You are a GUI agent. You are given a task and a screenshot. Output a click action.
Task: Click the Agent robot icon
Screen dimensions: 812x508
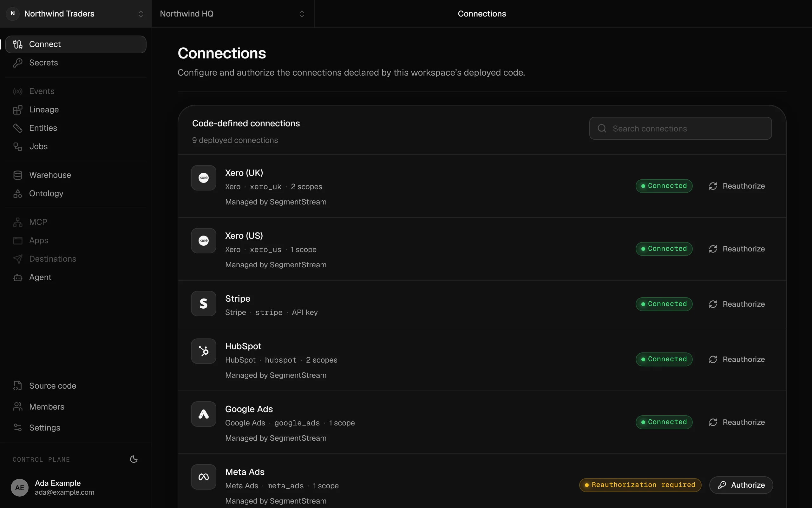pos(18,277)
